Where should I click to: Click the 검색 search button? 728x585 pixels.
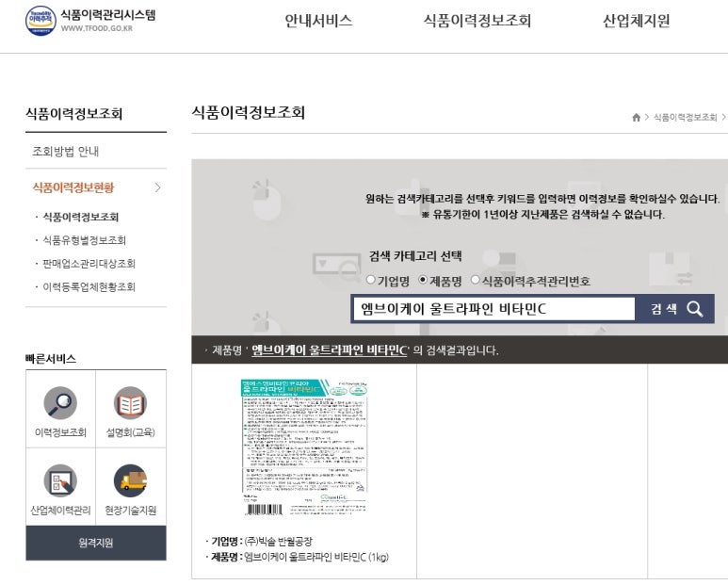coord(674,309)
